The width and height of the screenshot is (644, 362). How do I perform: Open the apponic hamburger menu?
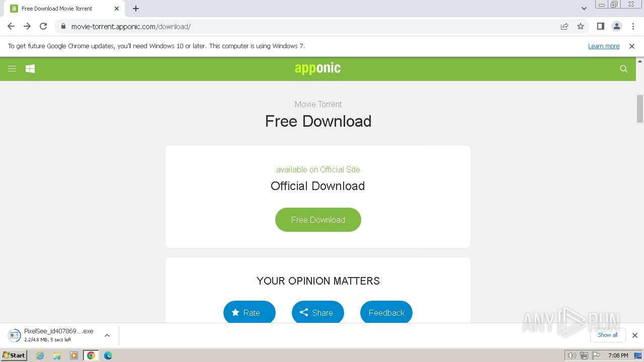pos(12,69)
